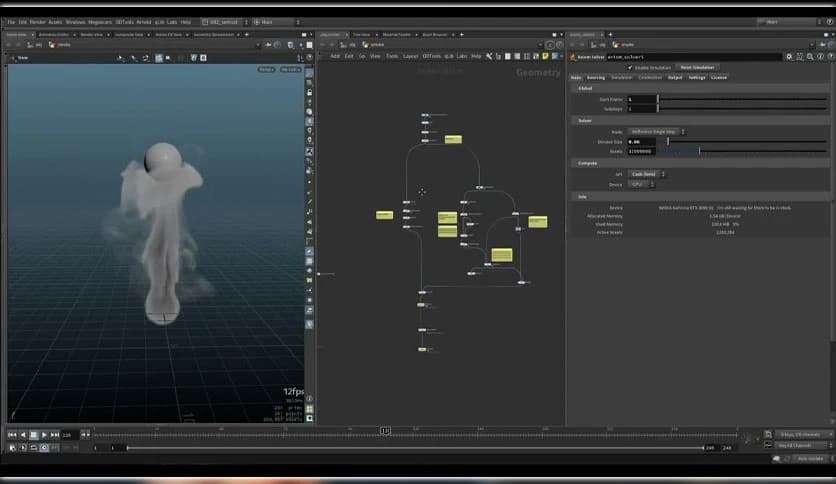Adjust the Division Size slider

pyautogui.click(x=668, y=142)
